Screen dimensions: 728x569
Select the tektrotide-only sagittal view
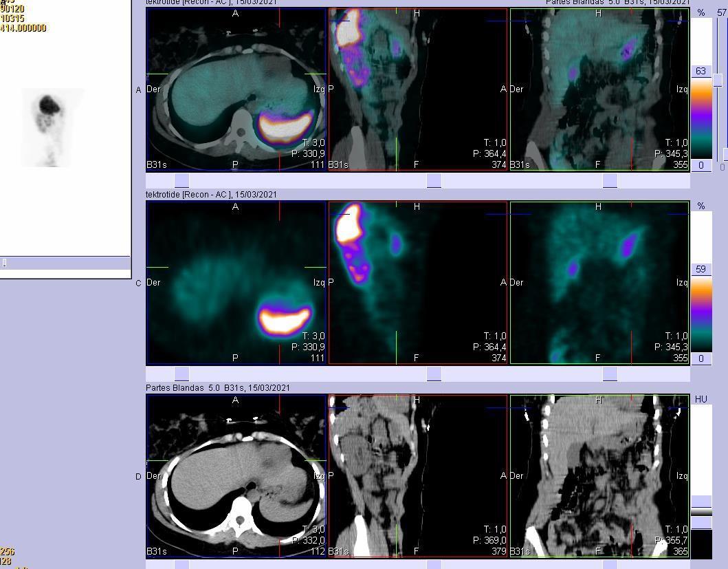418,283
